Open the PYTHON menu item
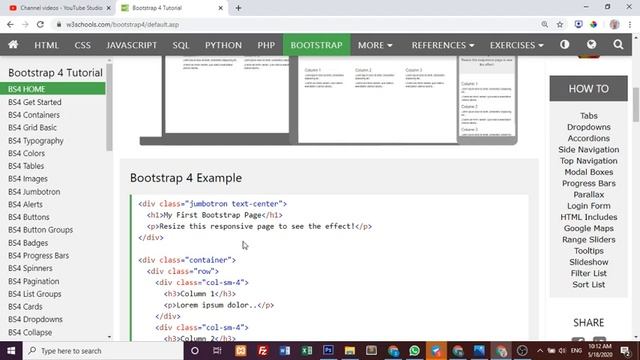The width and height of the screenshot is (640, 360). [x=223, y=45]
